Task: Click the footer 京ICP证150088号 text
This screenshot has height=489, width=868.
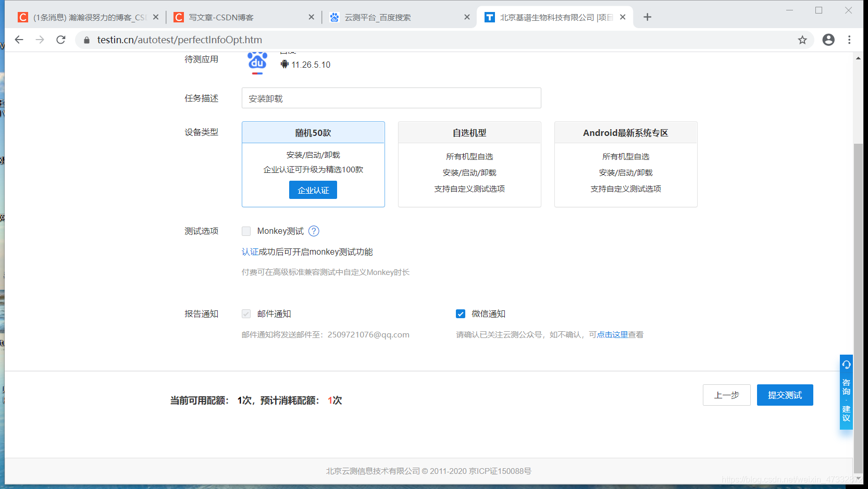Action: 500,471
